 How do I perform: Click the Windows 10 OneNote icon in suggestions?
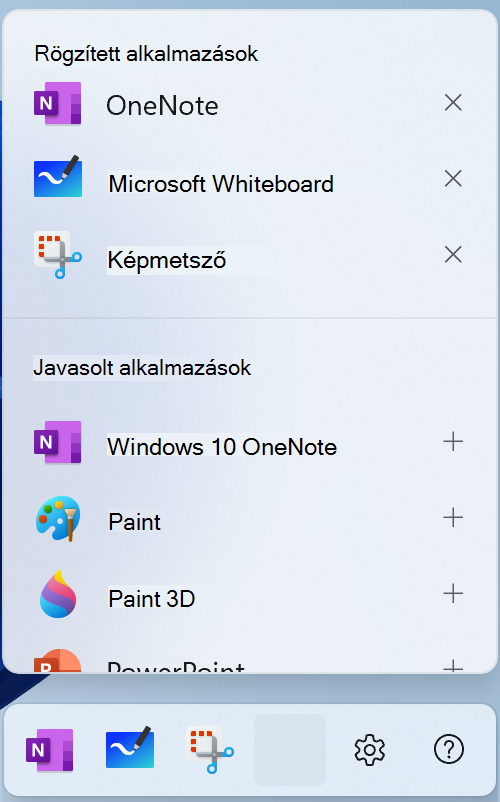click(x=58, y=442)
